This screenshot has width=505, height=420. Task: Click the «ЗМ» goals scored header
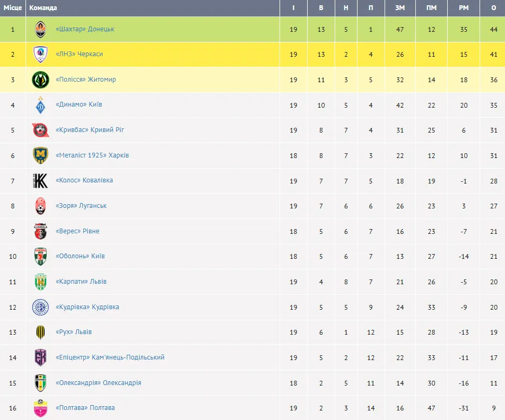399,8
